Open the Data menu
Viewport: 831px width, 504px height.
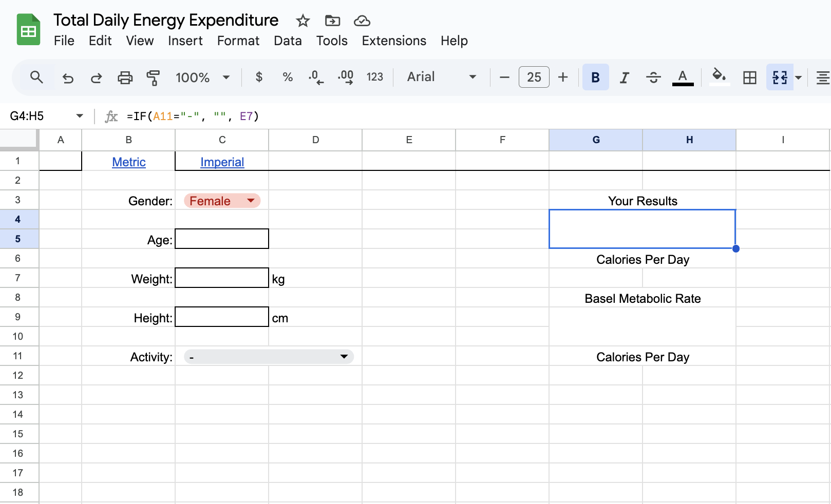[288, 41]
